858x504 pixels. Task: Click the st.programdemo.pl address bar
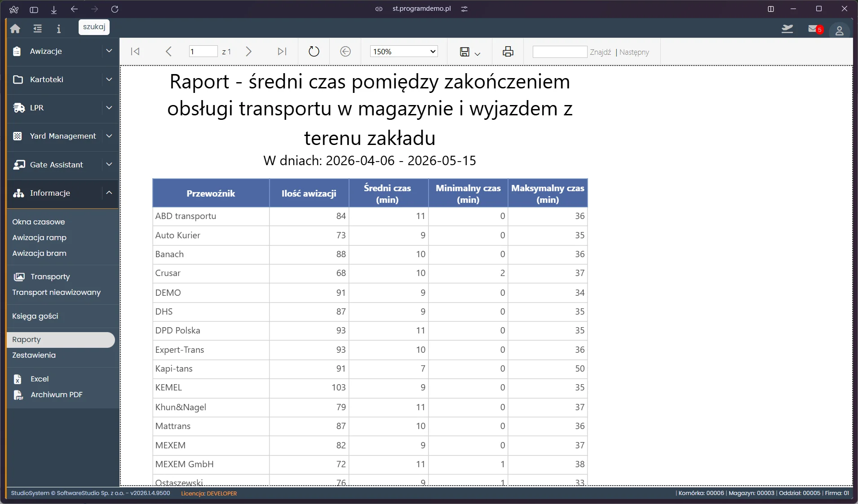coord(421,9)
